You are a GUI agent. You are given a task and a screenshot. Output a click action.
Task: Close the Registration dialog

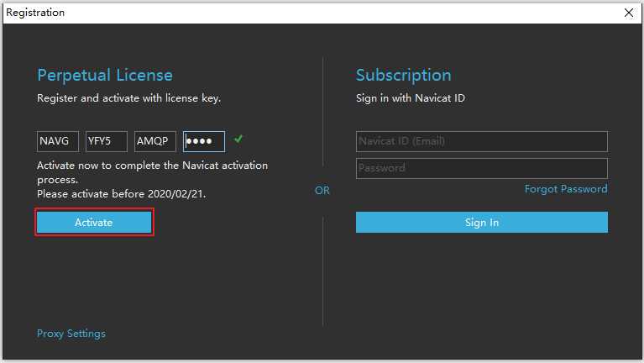[x=629, y=13]
